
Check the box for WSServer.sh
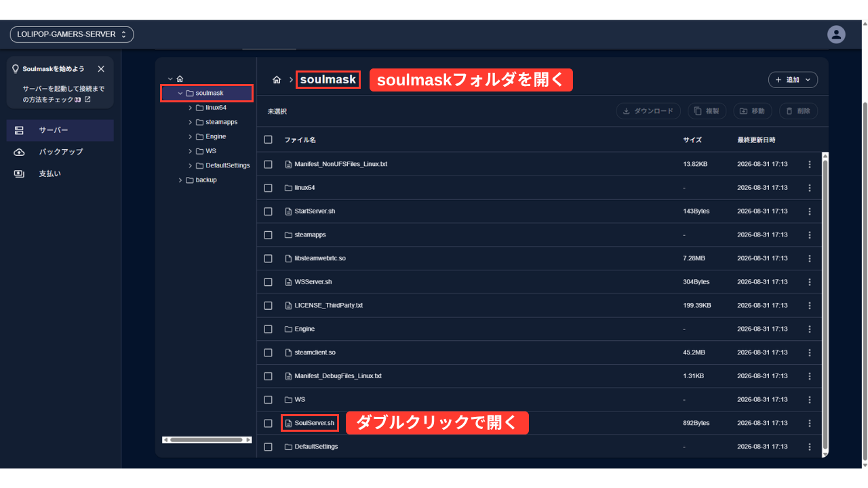[x=269, y=282]
